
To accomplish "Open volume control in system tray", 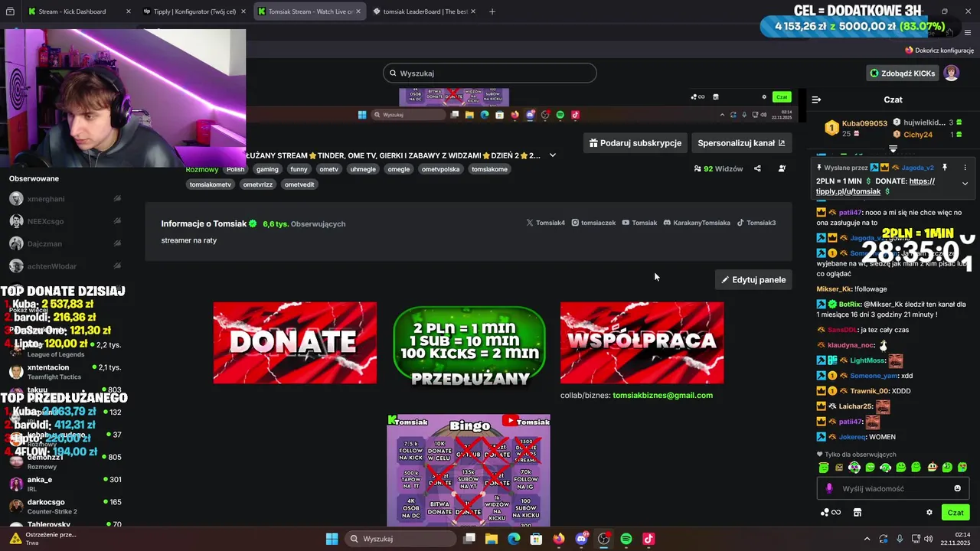I will click(929, 539).
